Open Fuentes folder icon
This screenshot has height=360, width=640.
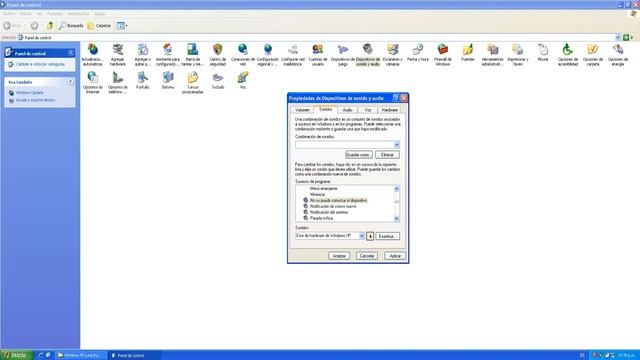pyautogui.click(x=468, y=52)
